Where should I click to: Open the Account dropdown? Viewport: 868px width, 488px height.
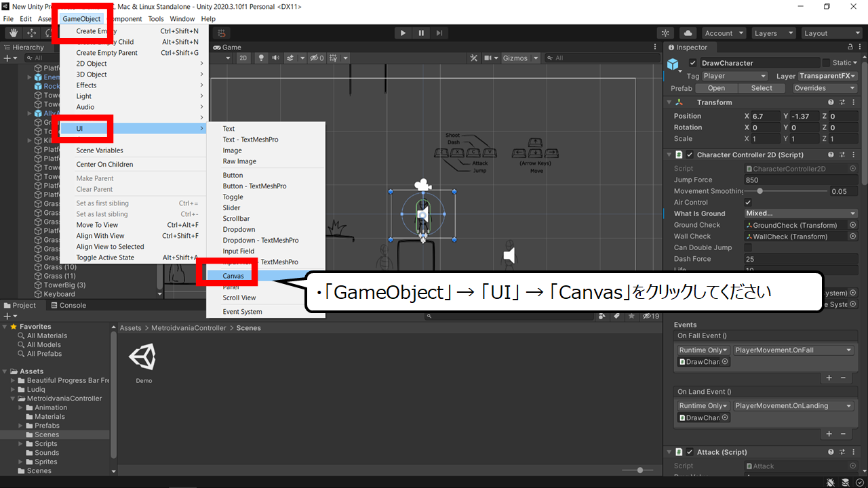(x=724, y=33)
